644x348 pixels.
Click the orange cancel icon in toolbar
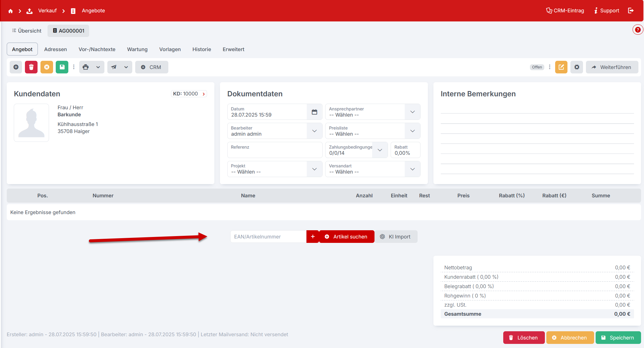pyautogui.click(x=47, y=67)
